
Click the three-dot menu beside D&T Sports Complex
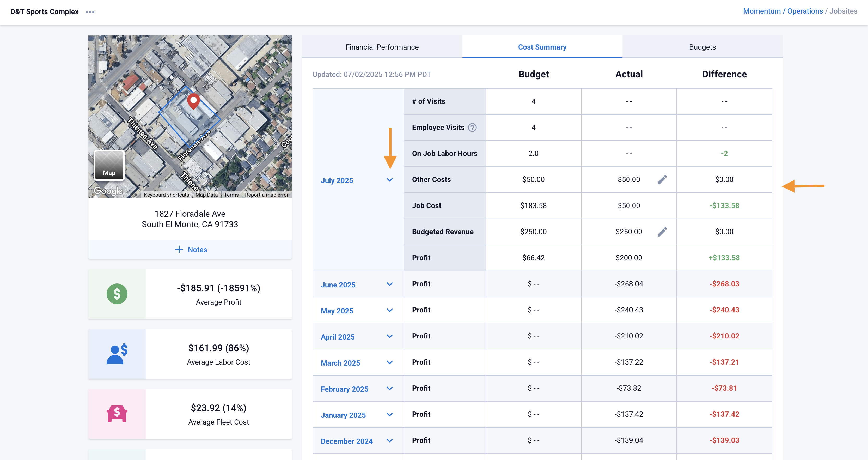click(x=90, y=12)
